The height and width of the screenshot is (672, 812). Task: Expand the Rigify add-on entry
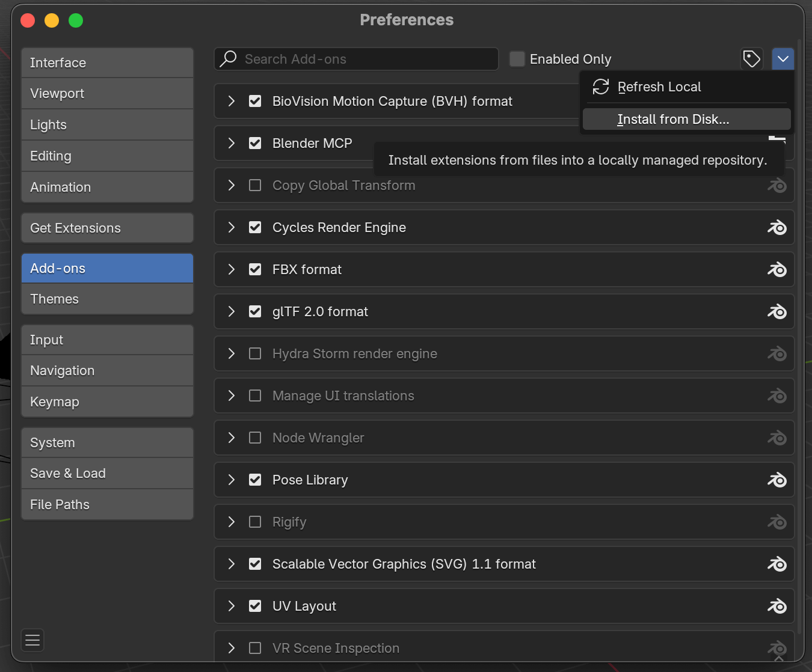(x=232, y=522)
